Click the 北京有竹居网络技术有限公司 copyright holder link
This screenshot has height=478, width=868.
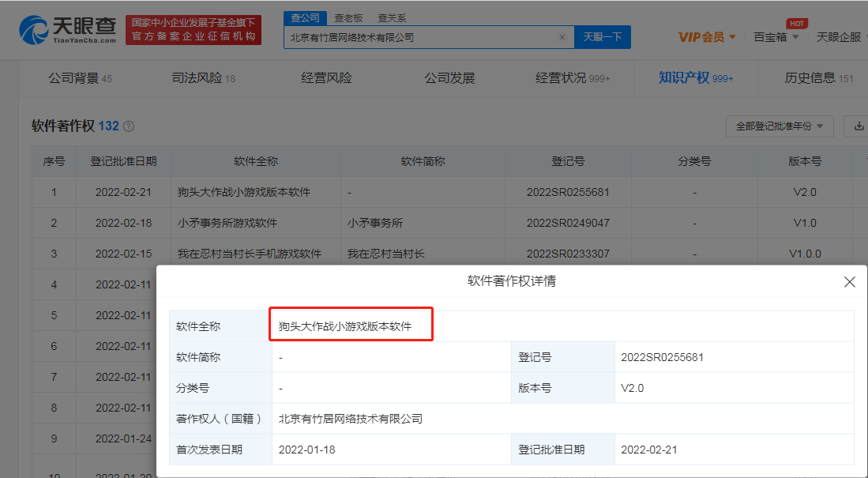coord(353,418)
